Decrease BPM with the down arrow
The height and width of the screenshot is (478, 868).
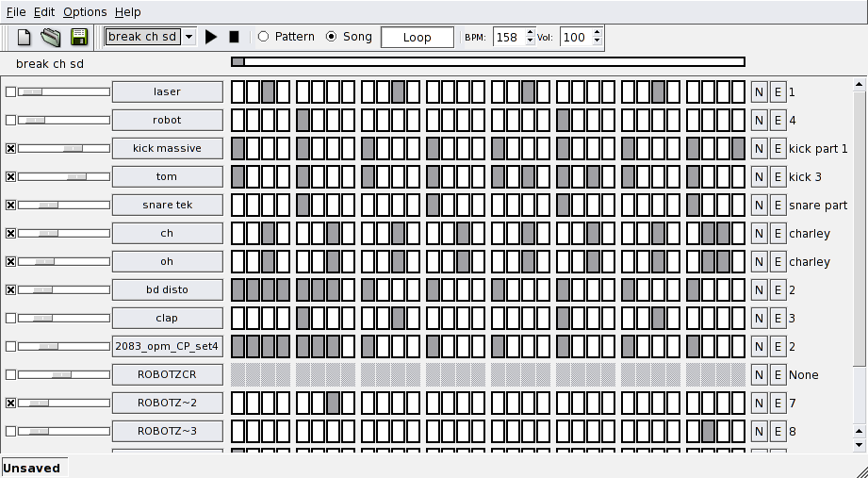[531, 41]
